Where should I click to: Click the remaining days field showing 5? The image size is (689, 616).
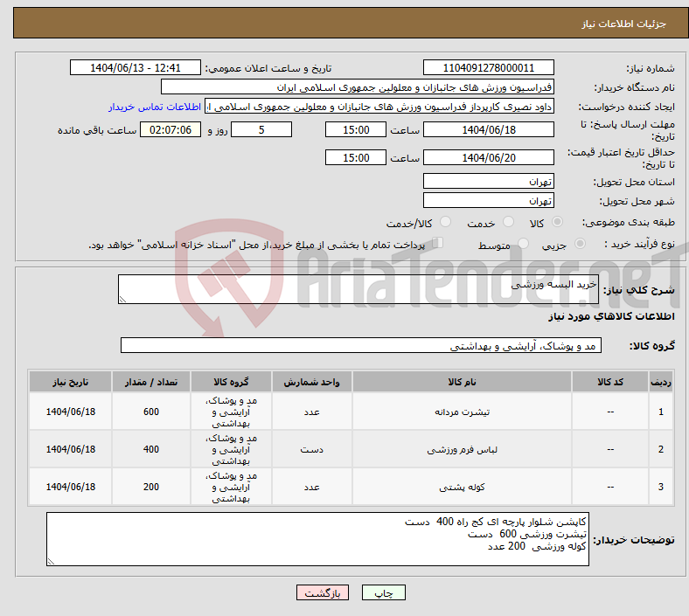click(261, 130)
